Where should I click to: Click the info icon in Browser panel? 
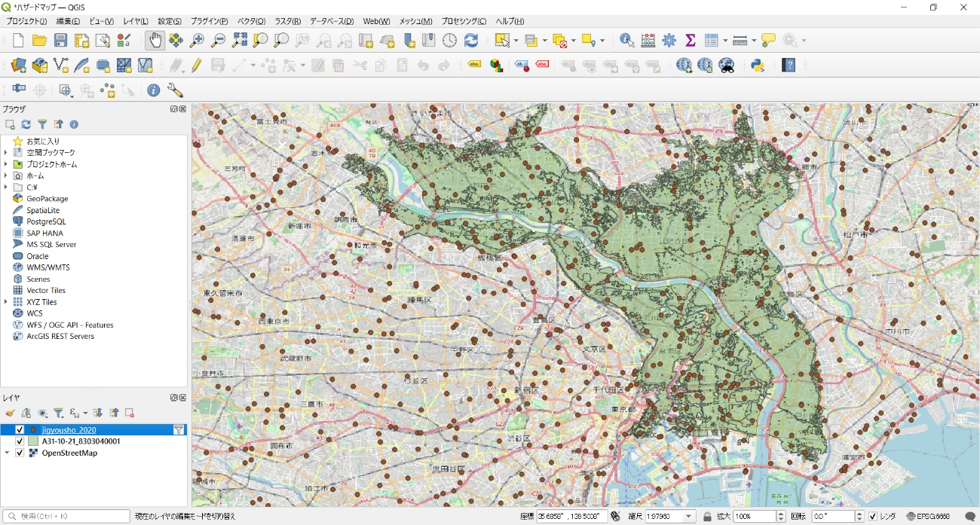coord(74,124)
